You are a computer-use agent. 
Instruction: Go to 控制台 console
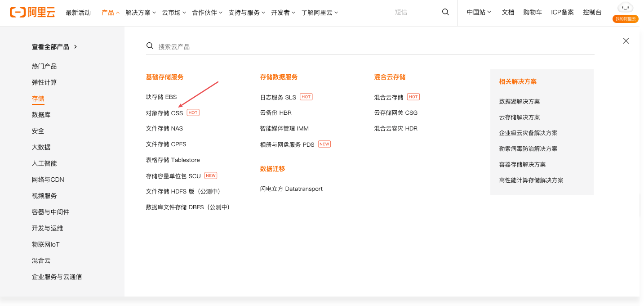pyautogui.click(x=592, y=12)
